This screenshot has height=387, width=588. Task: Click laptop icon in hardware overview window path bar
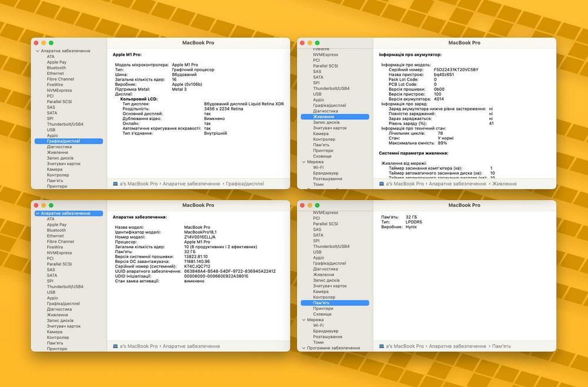click(x=115, y=346)
